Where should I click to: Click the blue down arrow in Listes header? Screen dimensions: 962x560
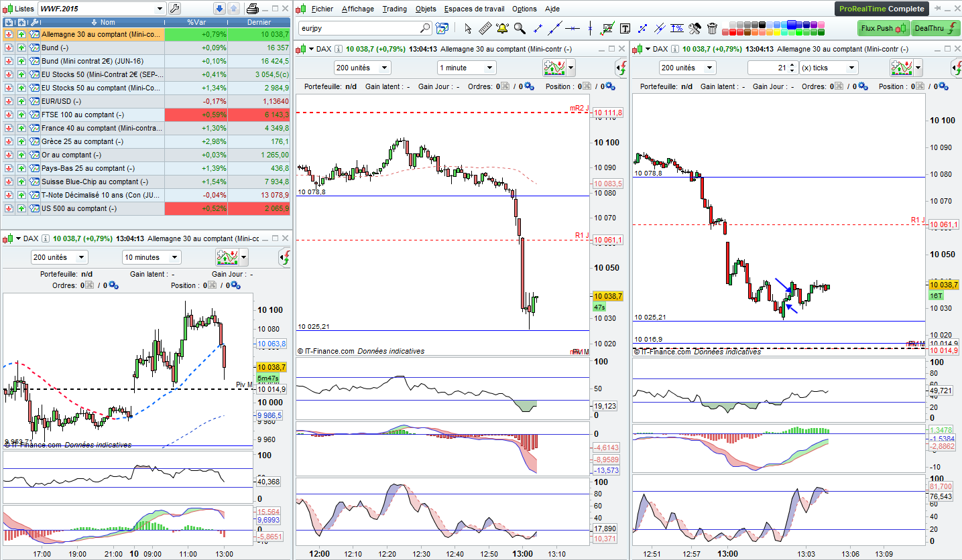219,9
